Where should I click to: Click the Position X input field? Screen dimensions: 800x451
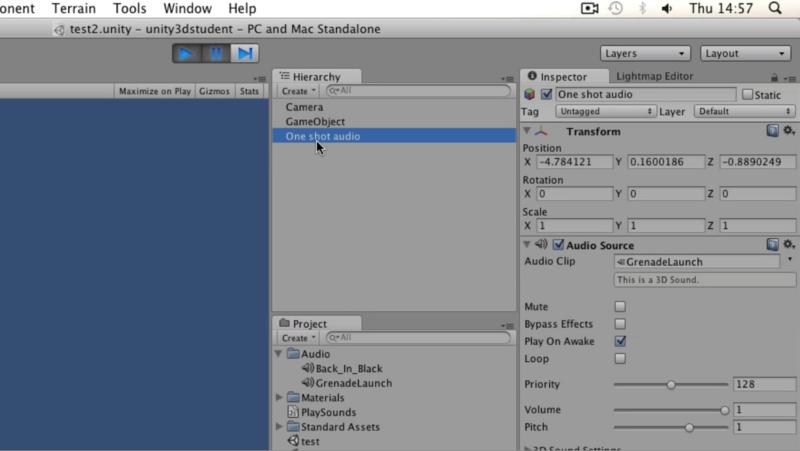click(x=574, y=162)
